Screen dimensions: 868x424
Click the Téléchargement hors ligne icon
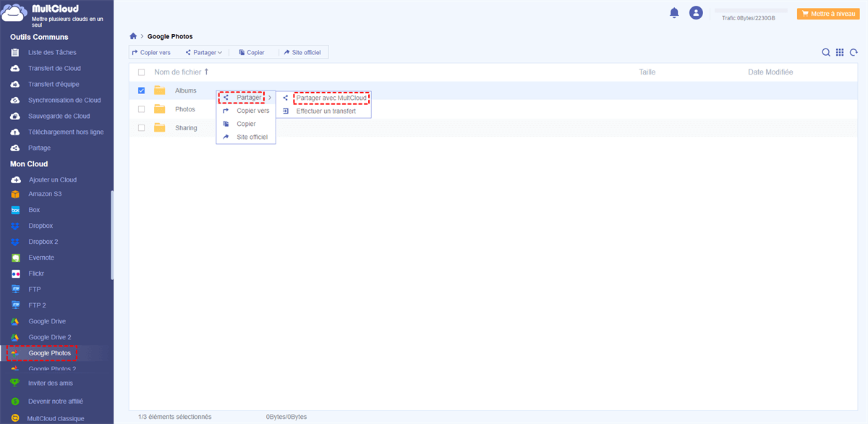tap(15, 132)
